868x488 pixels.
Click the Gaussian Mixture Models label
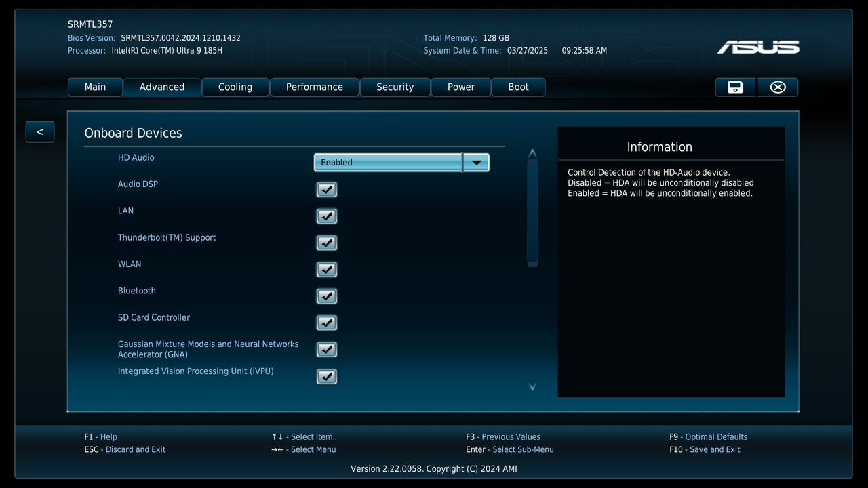[208, 349]
